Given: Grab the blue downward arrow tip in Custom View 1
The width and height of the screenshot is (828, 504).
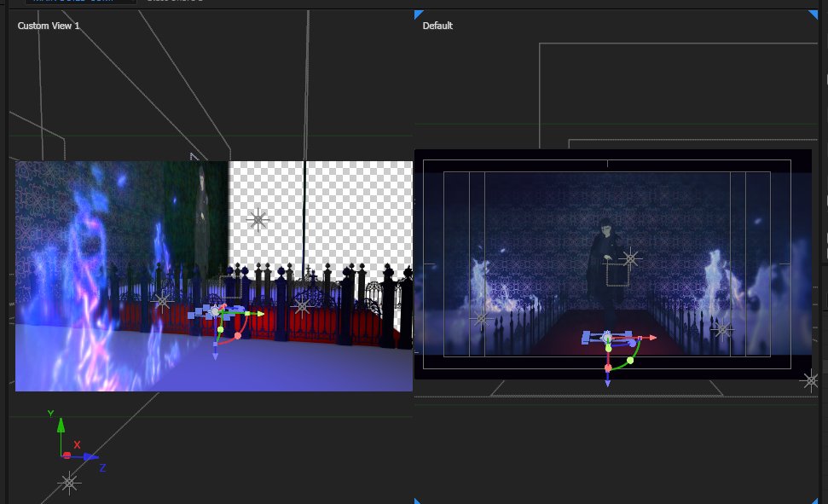Looking at the screenshot, I should (215, 356).
